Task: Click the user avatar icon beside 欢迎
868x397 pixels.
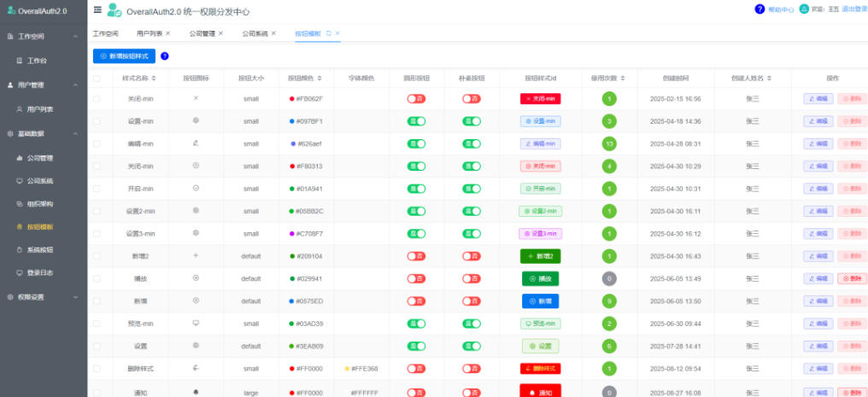Action: click(x=805, y=9)
